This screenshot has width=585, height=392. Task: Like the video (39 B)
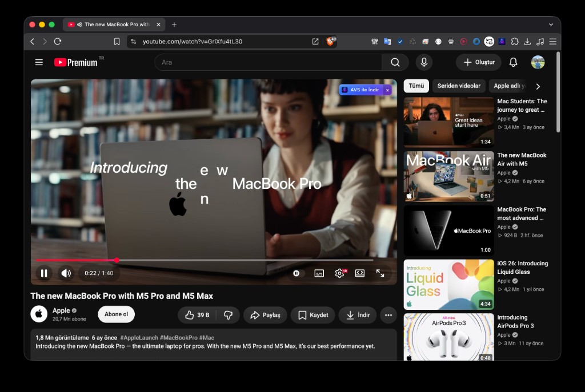pos(197,315)
